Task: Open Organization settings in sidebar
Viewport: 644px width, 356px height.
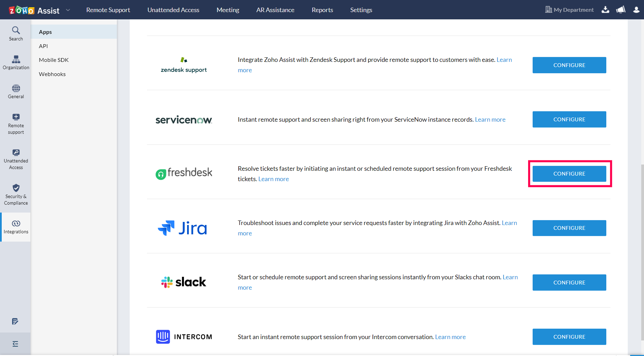Action: tap(16, 62)
